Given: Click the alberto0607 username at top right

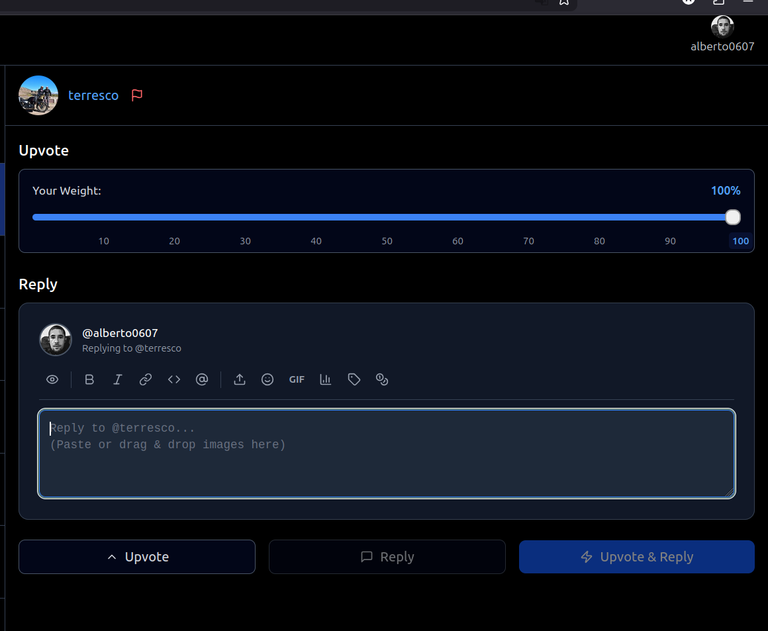Looking at the screenshot, I should click(x=722, y=47).
